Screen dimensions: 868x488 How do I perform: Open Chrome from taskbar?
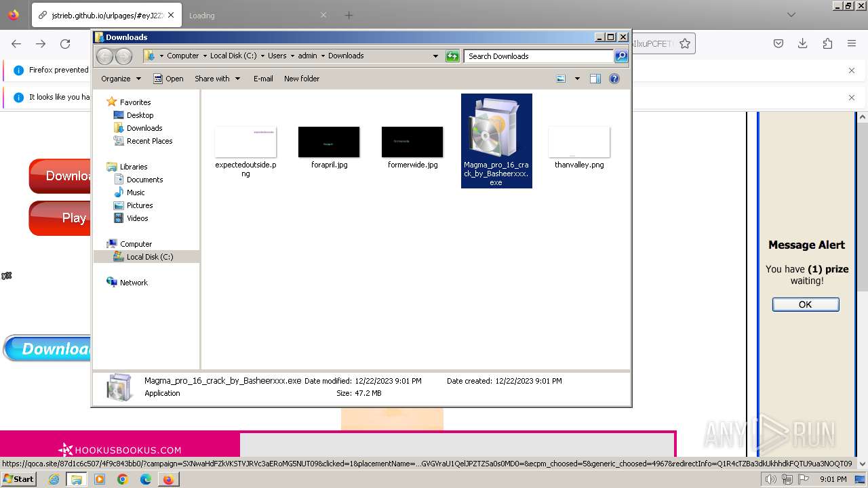coord(122,479)
